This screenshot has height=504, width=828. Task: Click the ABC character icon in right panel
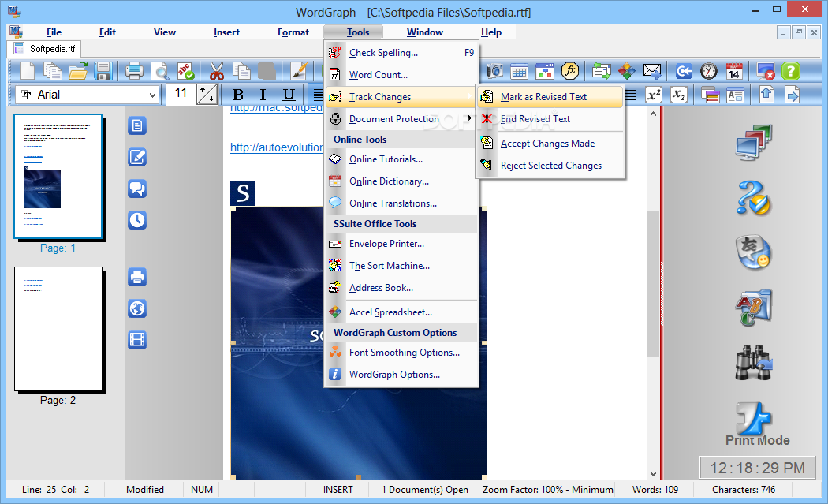coord(754,308)
